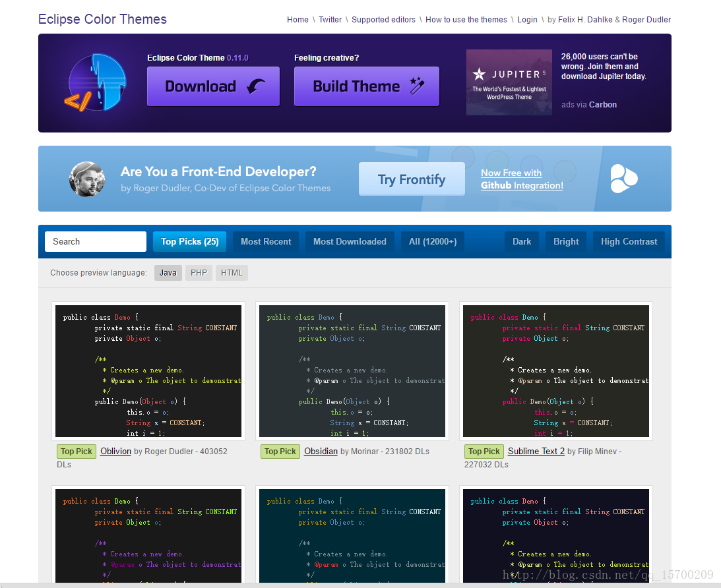Click the Eclipse logo icon in banner
The image size is (721, 588).
[95, 82]
